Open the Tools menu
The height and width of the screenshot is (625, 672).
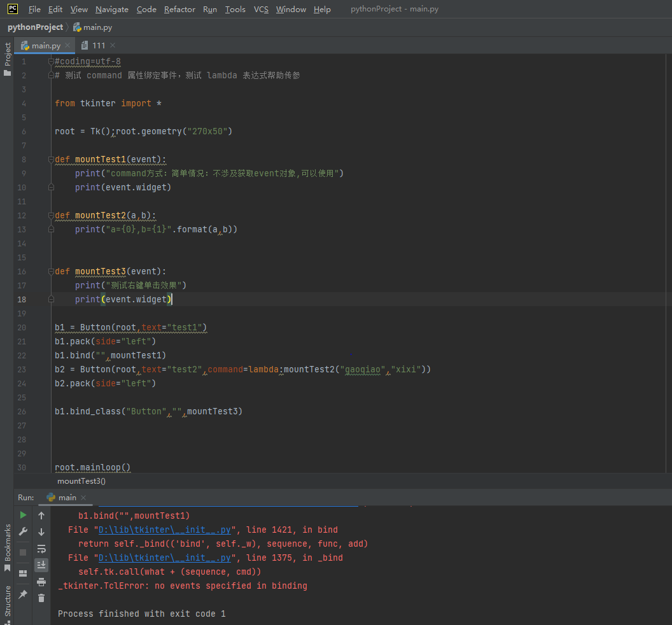click(x=235, y=9)
